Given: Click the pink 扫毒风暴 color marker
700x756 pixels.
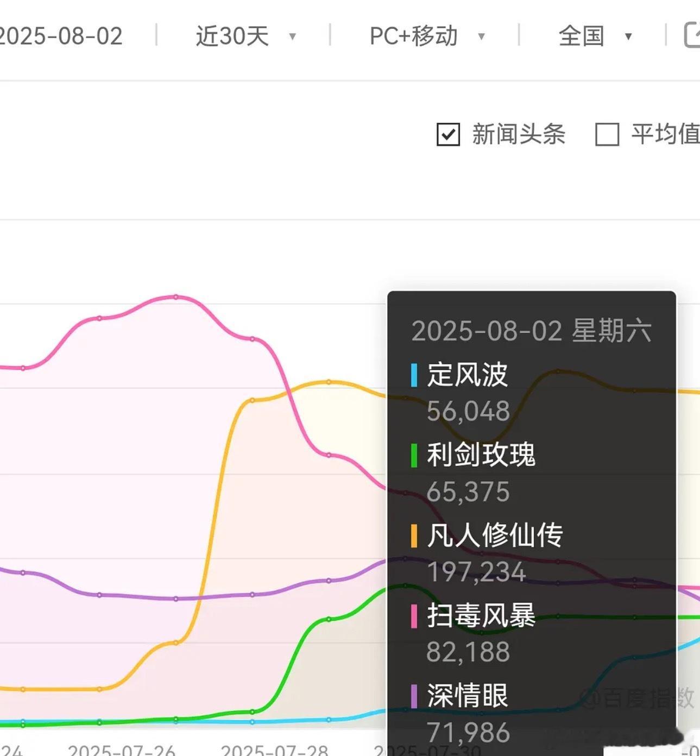Looking at the screenshot, I should pyautogui.click(x=414, y=616).
